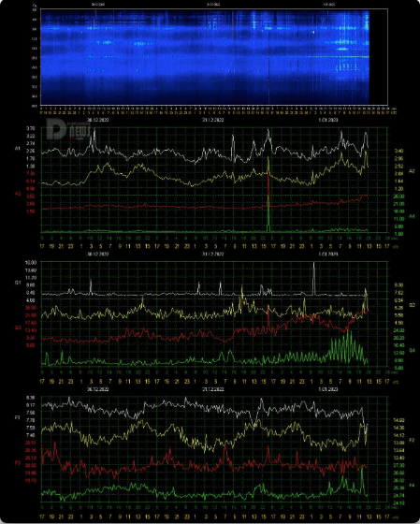Click 30.12.2022 date above amplitude chart
420x524 pixels.
pyautogui.click(x=97, y=120)
